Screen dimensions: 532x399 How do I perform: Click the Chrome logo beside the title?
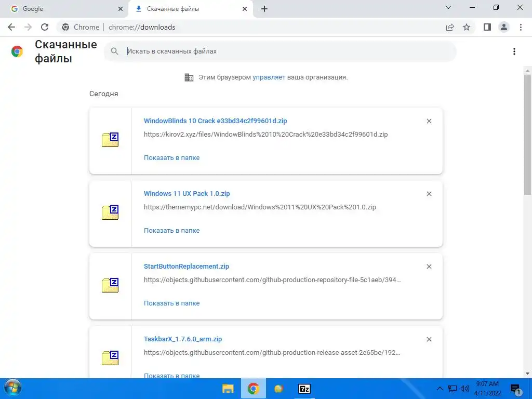17,51
